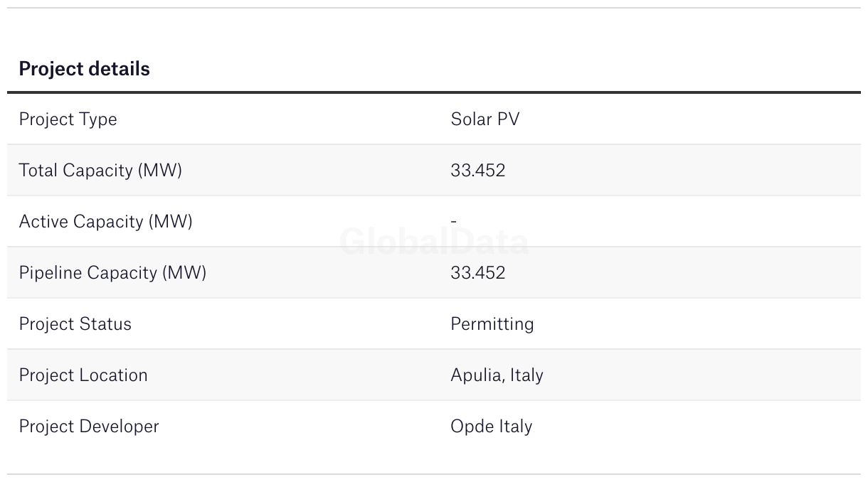868x482 pixels.
Task: Select the Active Capacity (MW) label
Action: [x=105, y=222]
